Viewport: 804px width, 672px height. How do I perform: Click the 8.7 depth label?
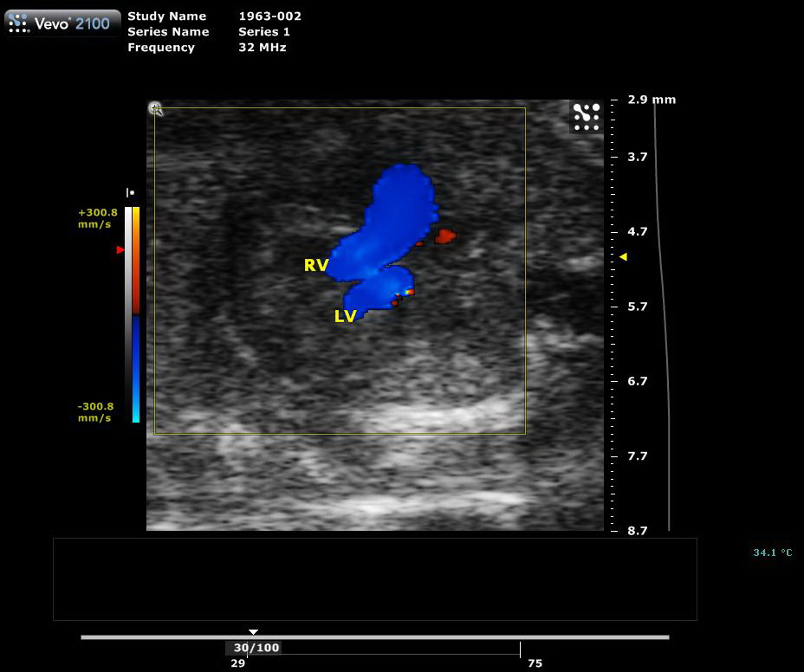point(638,531)
